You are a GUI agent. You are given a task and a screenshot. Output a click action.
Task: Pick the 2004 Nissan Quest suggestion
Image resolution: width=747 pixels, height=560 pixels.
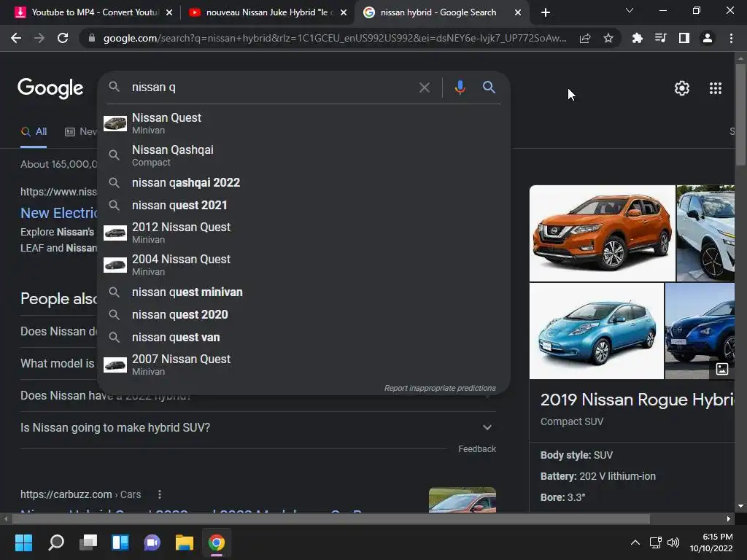pyautogui.click(x=303, y=265)
